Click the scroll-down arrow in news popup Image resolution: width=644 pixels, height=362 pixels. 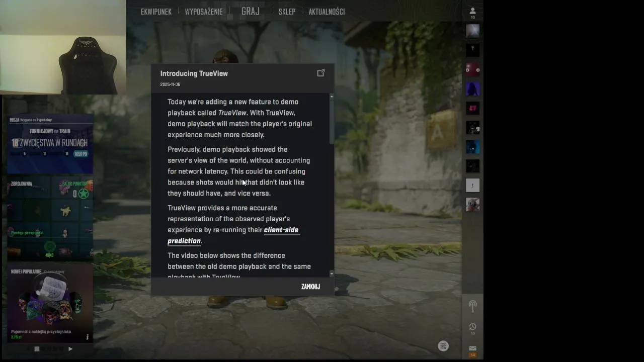[332, 273]
